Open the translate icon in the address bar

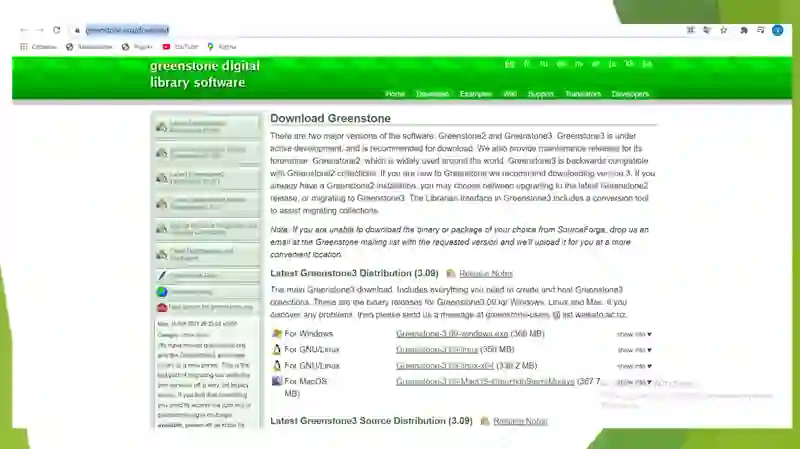[x=707, y=30]
